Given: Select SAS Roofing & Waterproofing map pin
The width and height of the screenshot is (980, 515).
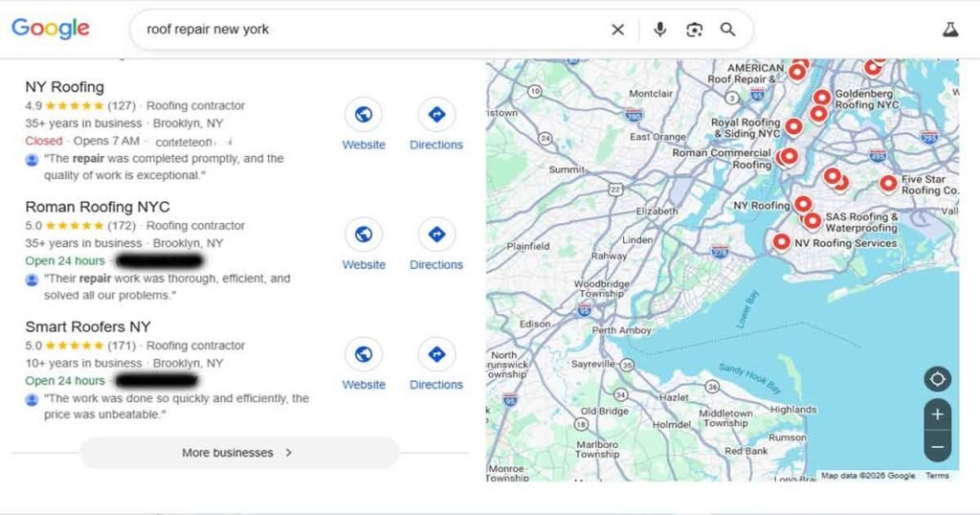Looking at the screenshot, I should click(x=813, y=220).
